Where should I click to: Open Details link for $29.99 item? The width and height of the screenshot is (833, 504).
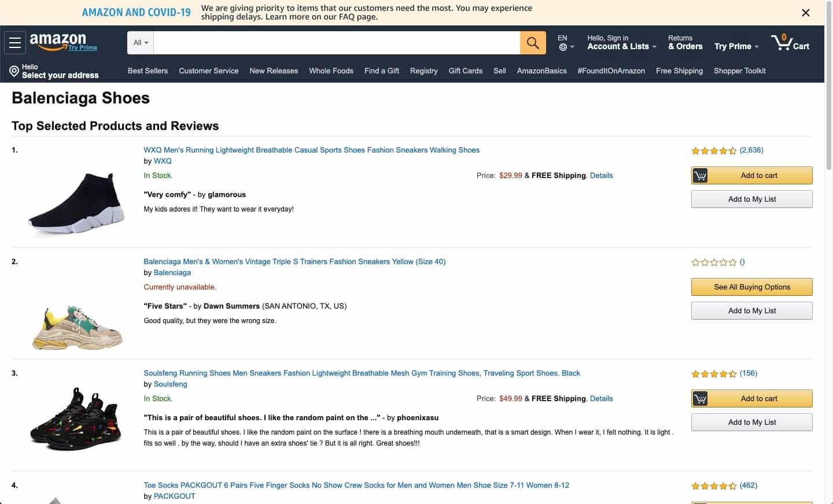coord(602,175)
